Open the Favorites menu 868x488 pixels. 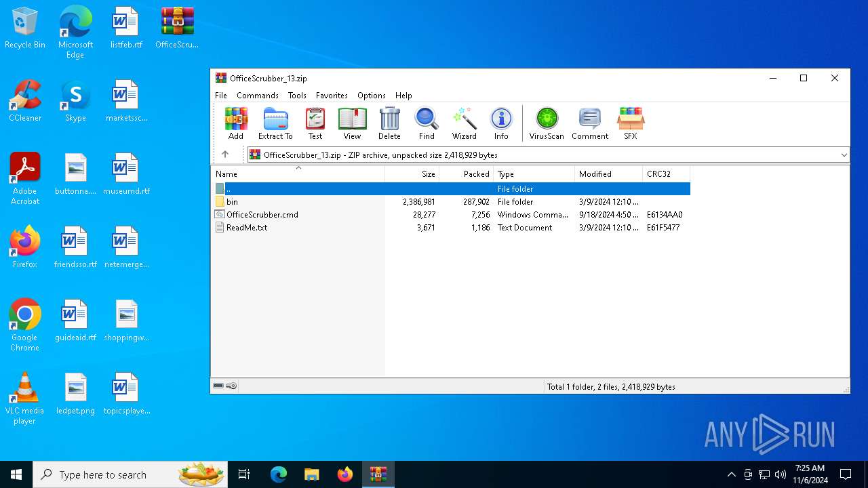click(332, 96)
